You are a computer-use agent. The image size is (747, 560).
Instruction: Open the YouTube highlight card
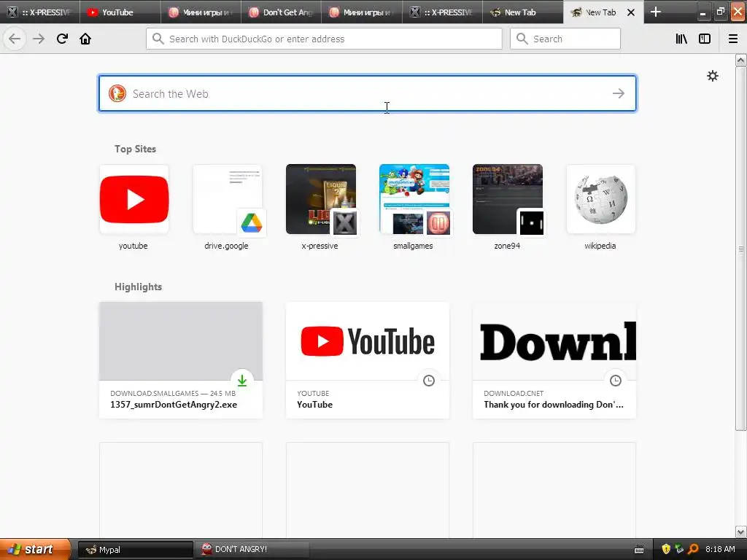(x=368, y=360)
